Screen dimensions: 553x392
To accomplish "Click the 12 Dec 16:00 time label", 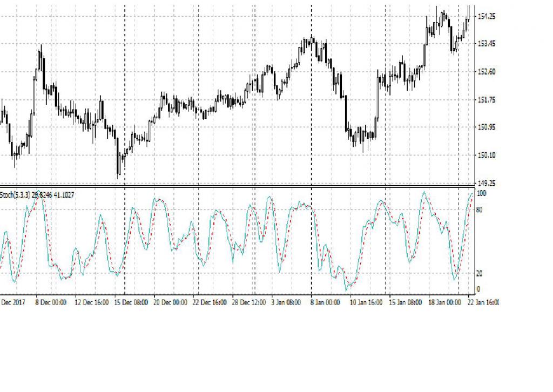I will point(92,303).
